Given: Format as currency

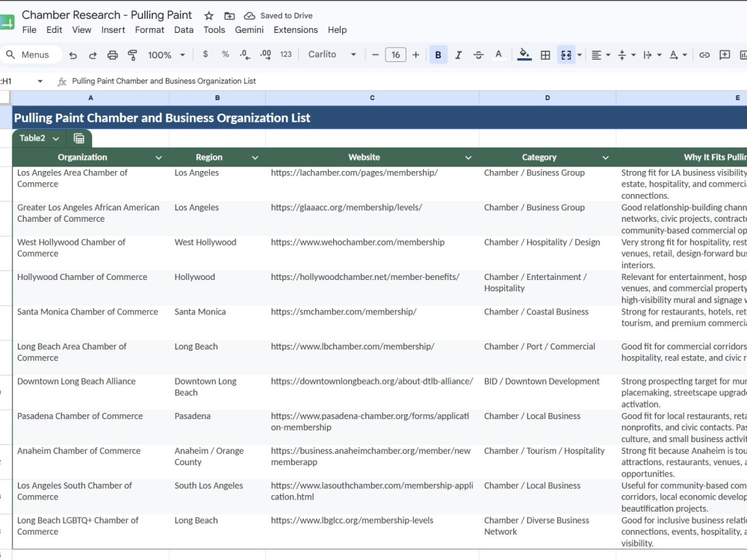Looking at the screenshot, I should [x=205, y=55].
